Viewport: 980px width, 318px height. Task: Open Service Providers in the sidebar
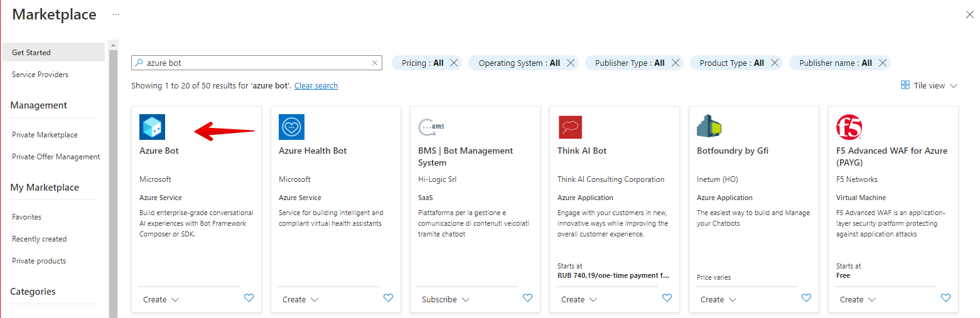coord(40,74)
